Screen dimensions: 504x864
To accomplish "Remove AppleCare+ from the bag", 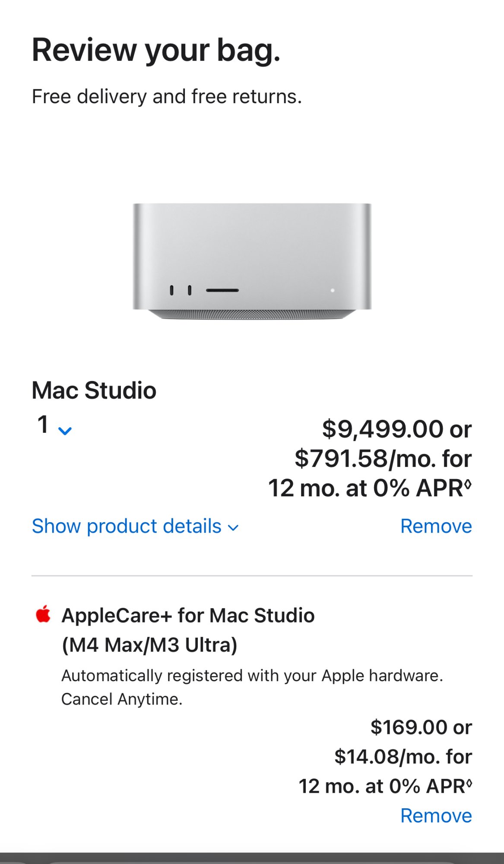I will 436,816.
